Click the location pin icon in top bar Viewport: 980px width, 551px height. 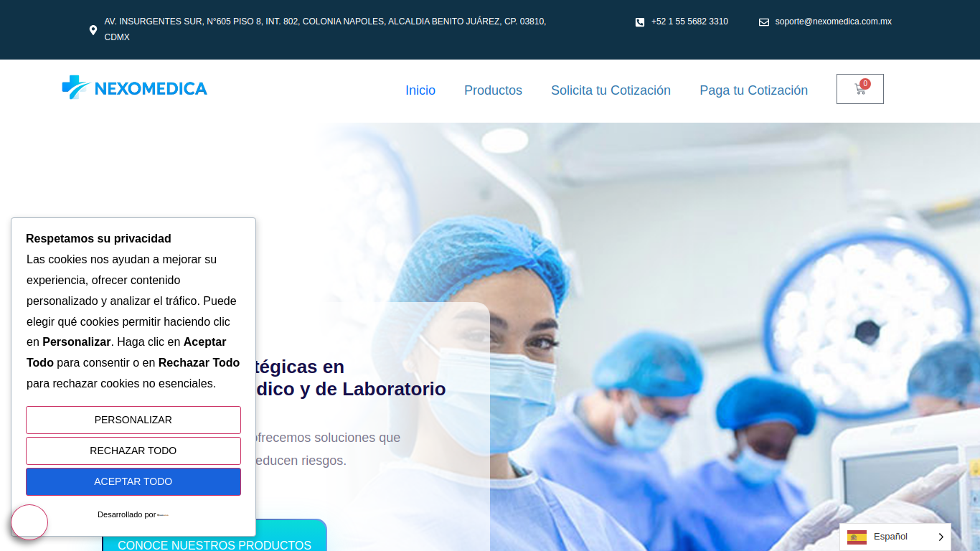93,30
